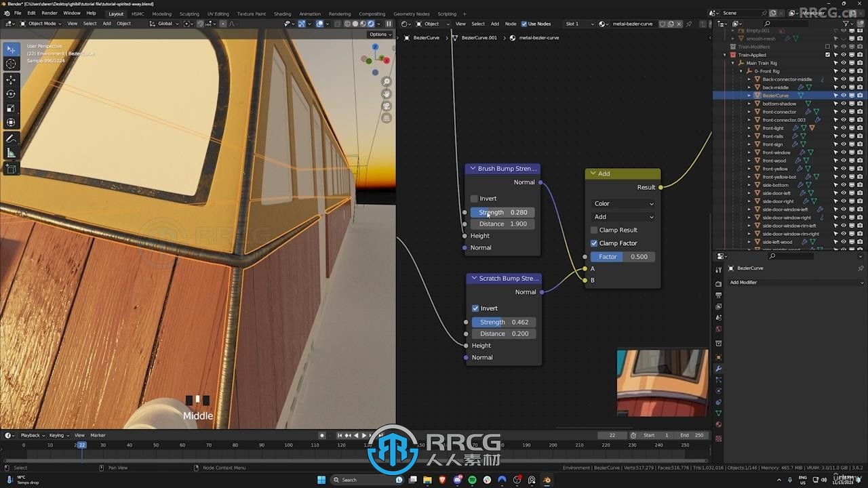Uncheck Invert on Scratch Bump Strength node
Screen dimensions: 868x488
coord(475,308)
